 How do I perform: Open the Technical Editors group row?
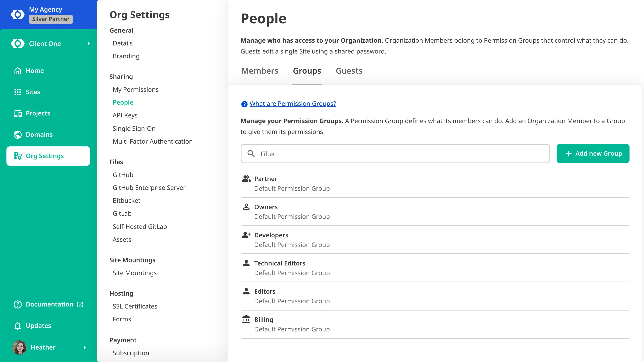tap(435, 268)
